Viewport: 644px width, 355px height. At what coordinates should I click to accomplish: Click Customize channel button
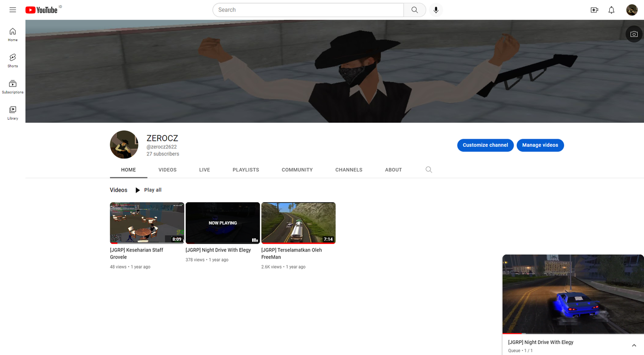486,145
